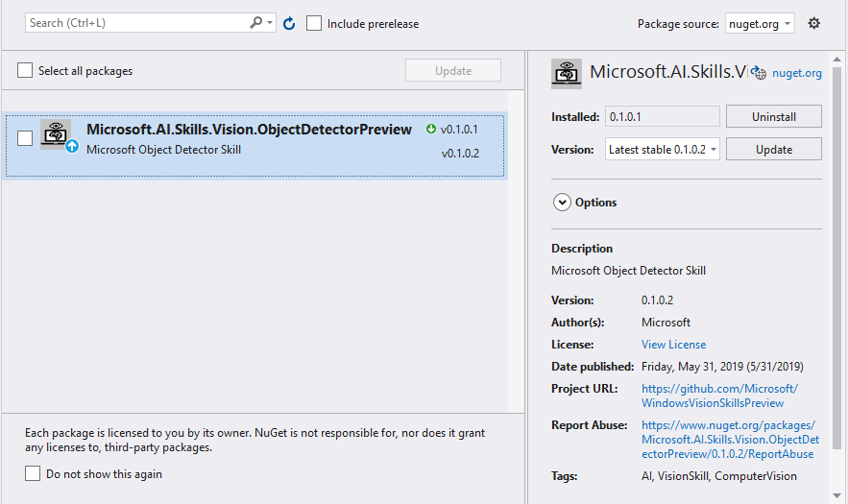Screen dimensions: 848x504
Task: Open the Package source dropdown
Action: 760,24
